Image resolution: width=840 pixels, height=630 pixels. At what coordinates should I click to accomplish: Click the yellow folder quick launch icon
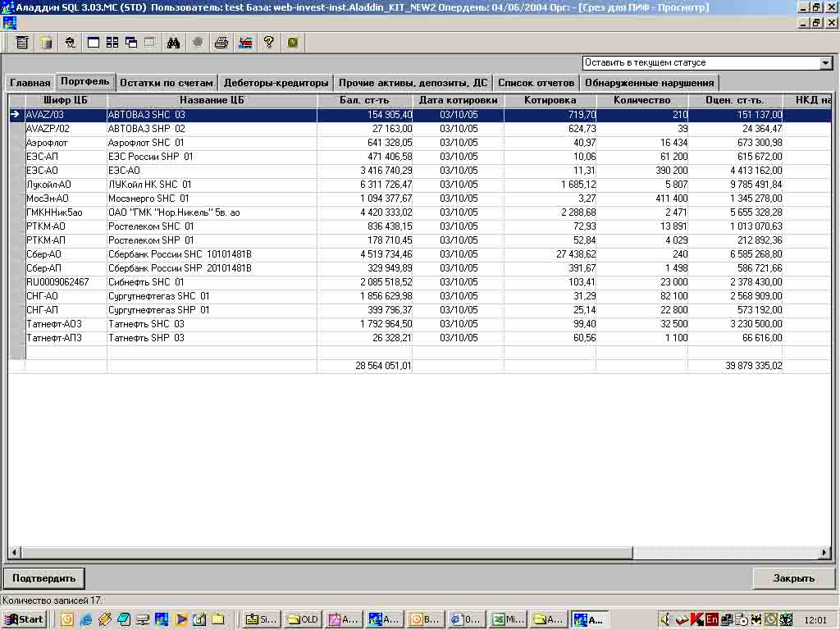click(x=217, y=620)
